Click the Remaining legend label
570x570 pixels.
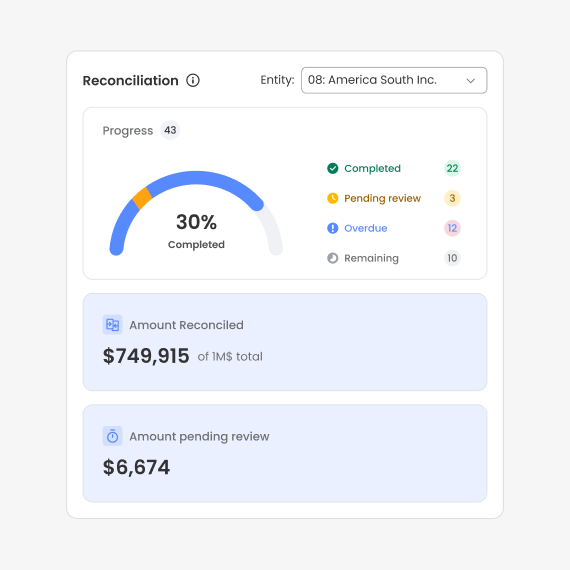(372, 258)
